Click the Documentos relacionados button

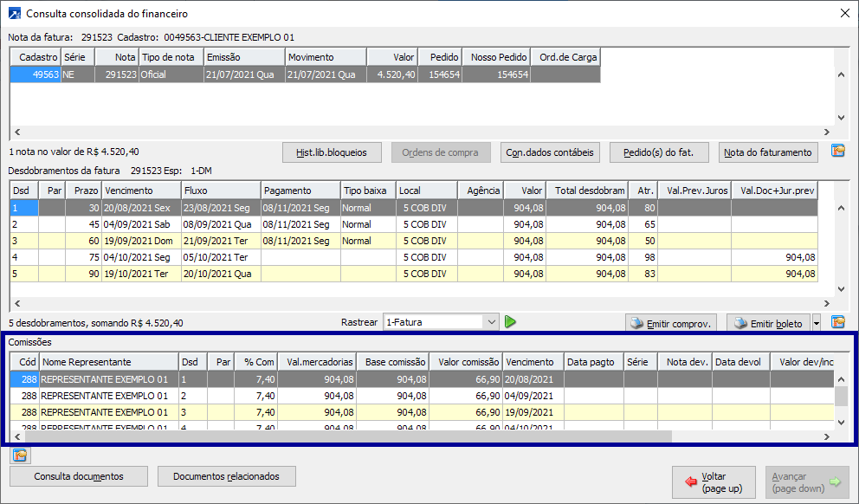226,476
